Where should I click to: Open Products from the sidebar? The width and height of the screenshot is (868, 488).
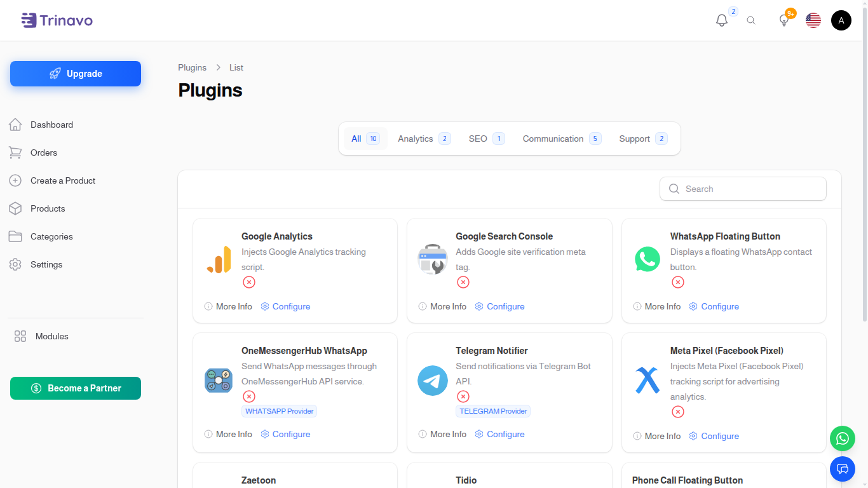[76, 208]
